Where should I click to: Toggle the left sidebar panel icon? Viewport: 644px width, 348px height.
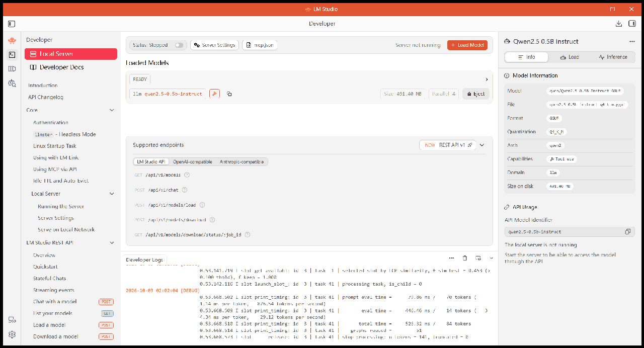pyautogui.click(x=12, y=24)
